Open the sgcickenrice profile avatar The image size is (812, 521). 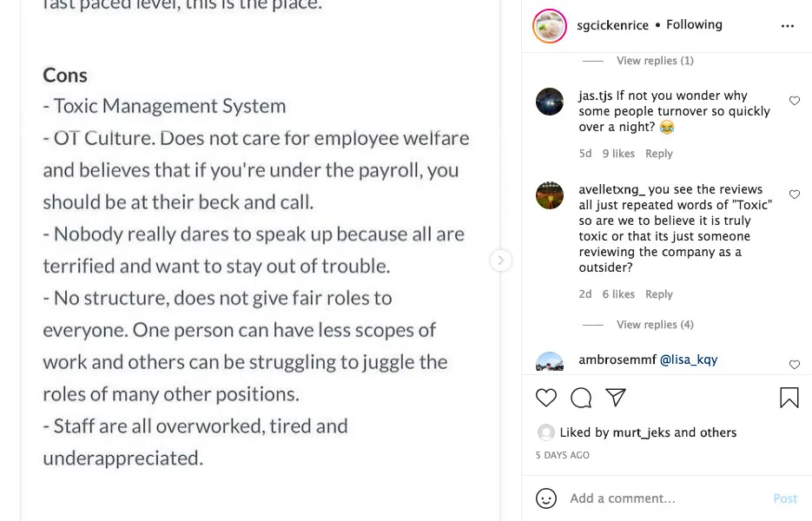(x=550, y=26)
